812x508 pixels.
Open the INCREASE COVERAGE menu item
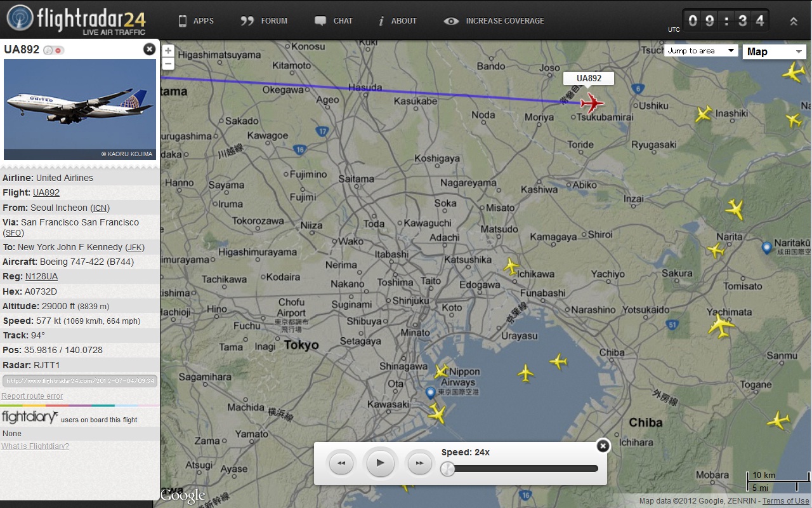(494, 21)
